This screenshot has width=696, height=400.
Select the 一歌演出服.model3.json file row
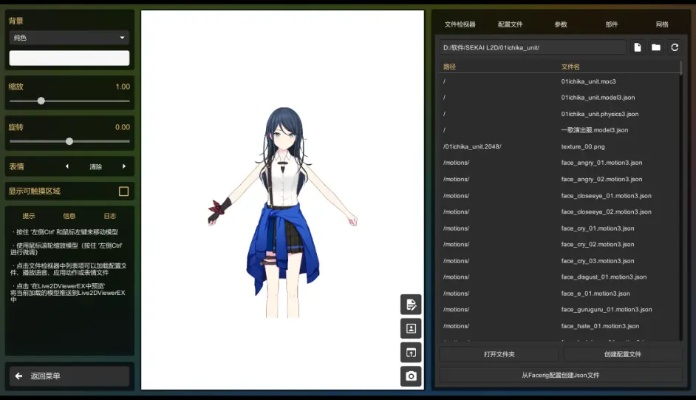point(594,130)
